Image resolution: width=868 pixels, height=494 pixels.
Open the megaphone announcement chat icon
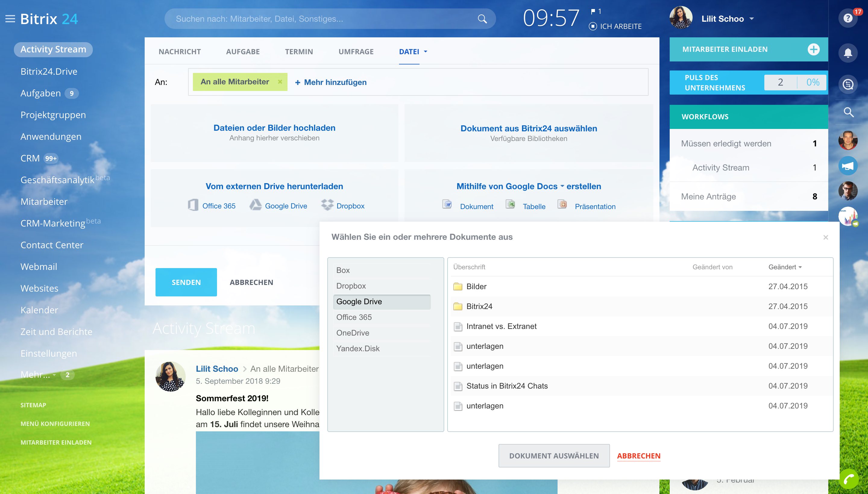[x=848, y=166]
